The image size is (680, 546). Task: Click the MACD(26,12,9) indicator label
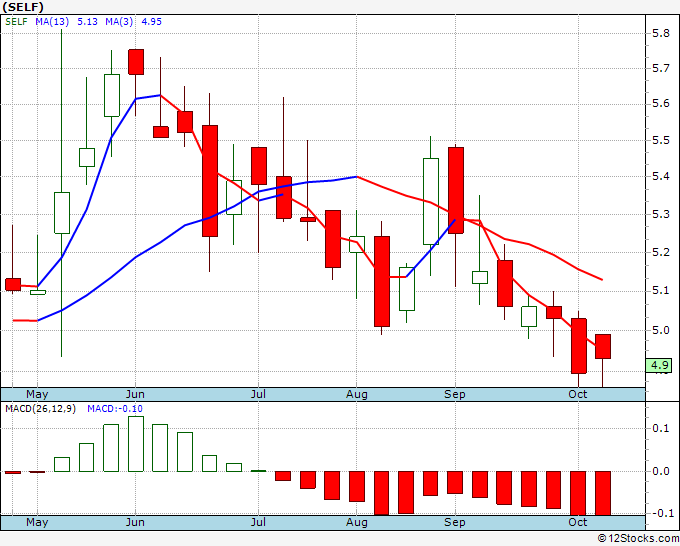coord(40,409)
